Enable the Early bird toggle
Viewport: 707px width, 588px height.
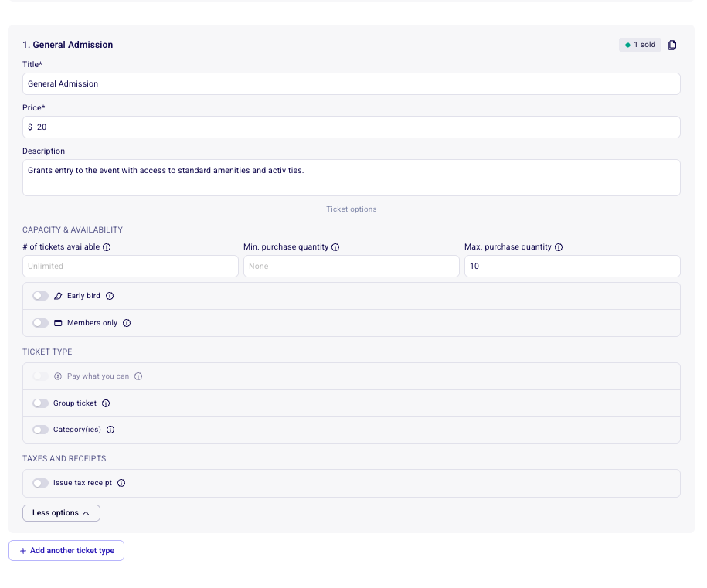(x=41, y=296)
